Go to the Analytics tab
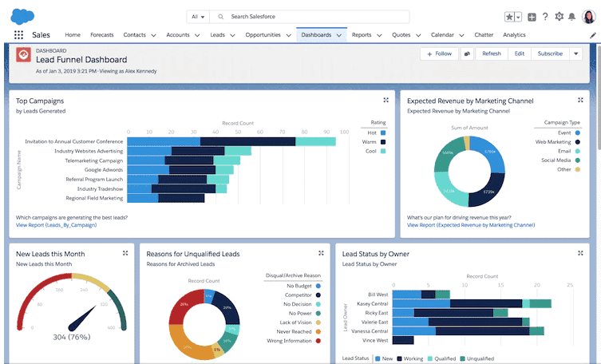The width and height of the screenshot is (601, 364). coord(514,35)
